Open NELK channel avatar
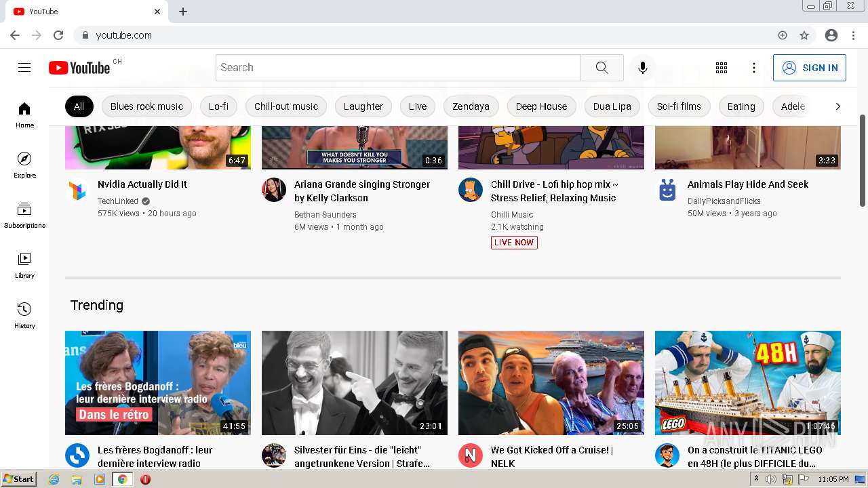The image size is (868, 488). point(471,456)
